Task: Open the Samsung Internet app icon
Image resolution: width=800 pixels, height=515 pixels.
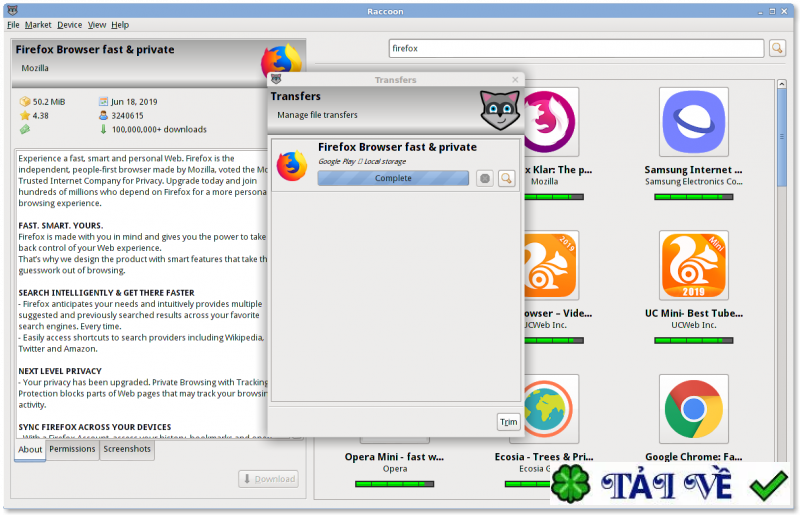Action: (x=693, y=122)
